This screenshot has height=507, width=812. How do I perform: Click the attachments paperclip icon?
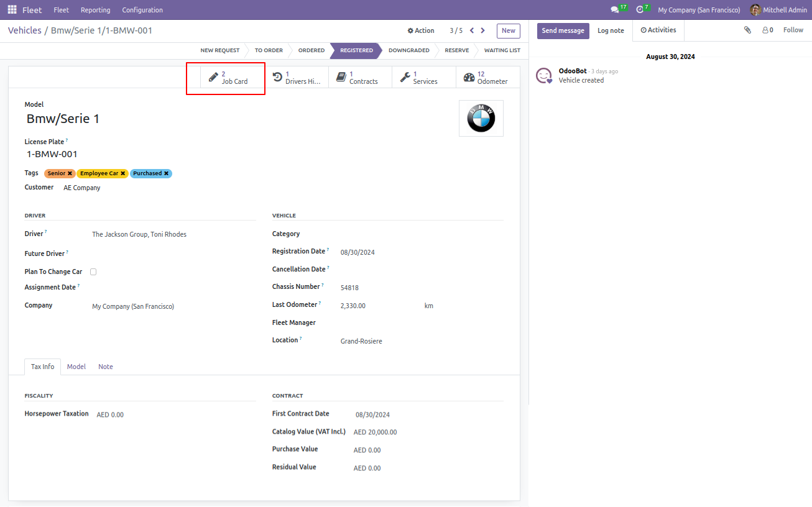coord(747,30)
